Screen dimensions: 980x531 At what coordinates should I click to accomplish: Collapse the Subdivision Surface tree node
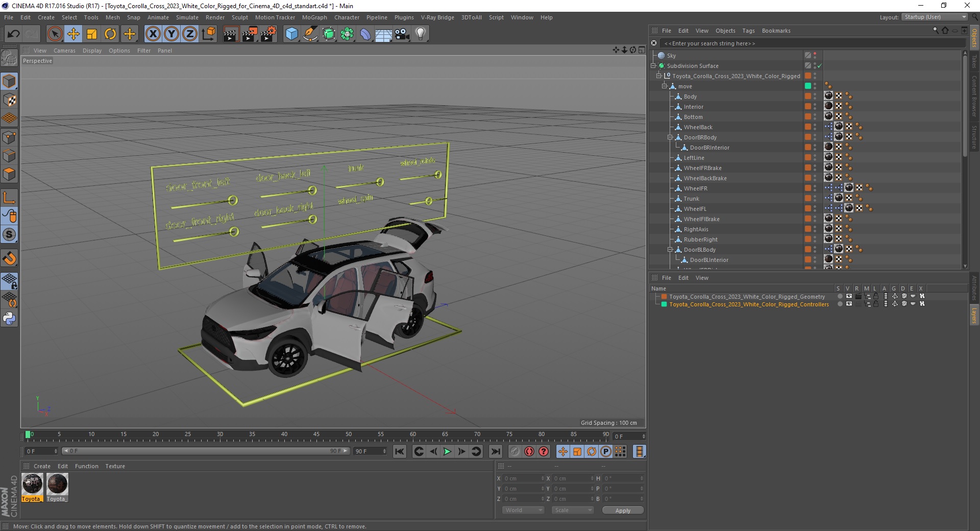click(653, 66)
